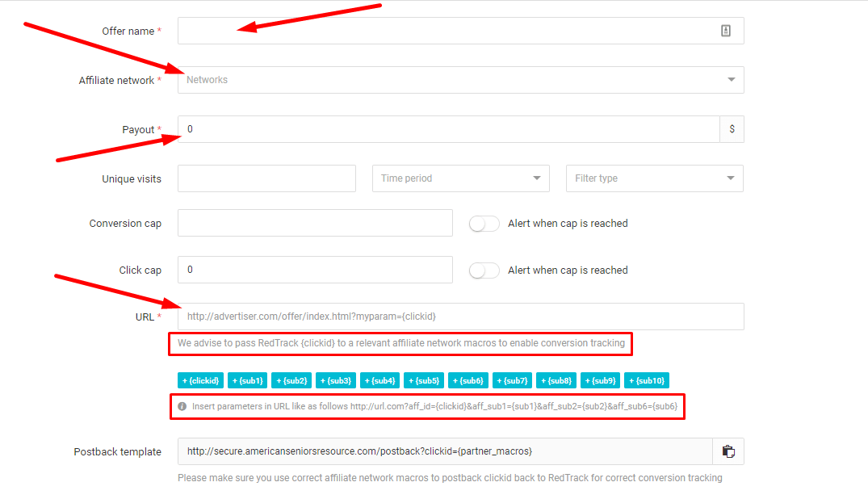Viewport: 868px width, 499px height.
Task: Insert the {clickid} parameter
Action: (200, 380)
